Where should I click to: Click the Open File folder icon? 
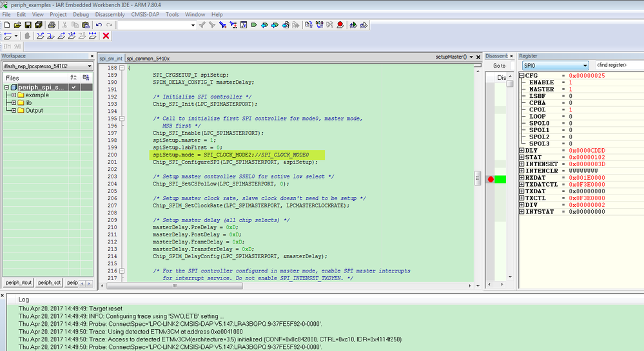click(x=17, y=25)
